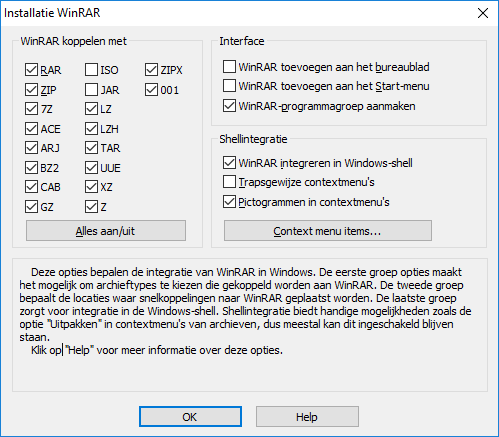Disable the ARJ file association

(x=31, y=148)
